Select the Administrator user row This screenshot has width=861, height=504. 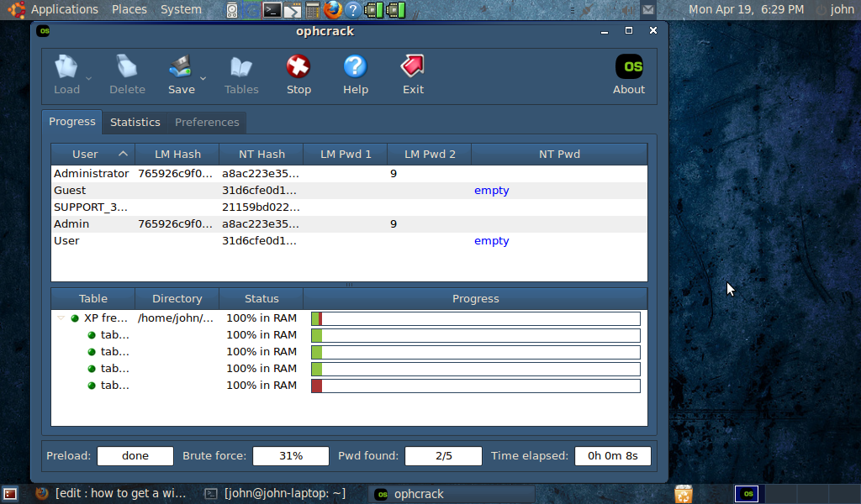coord(349,173)
